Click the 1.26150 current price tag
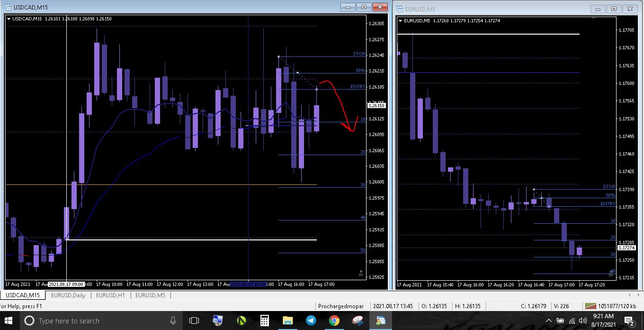Screen dimensions: 644x330 click(x=377, y=105)
